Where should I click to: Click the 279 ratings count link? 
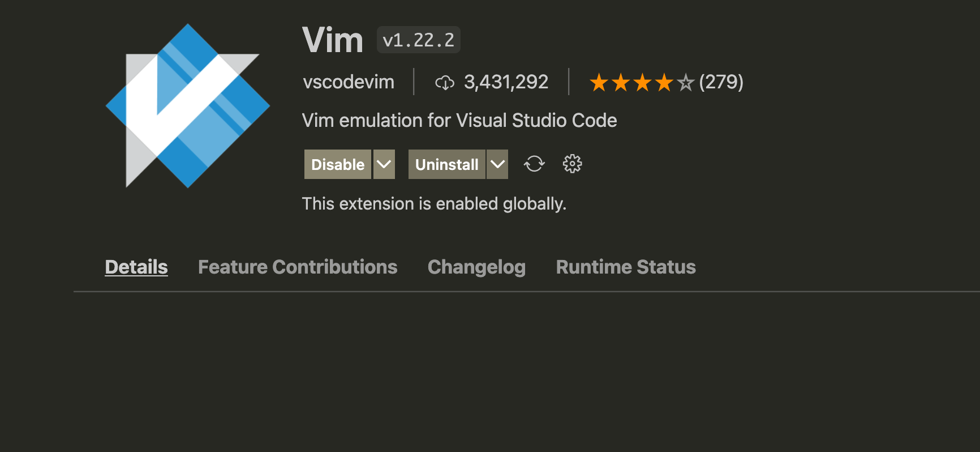721,83
